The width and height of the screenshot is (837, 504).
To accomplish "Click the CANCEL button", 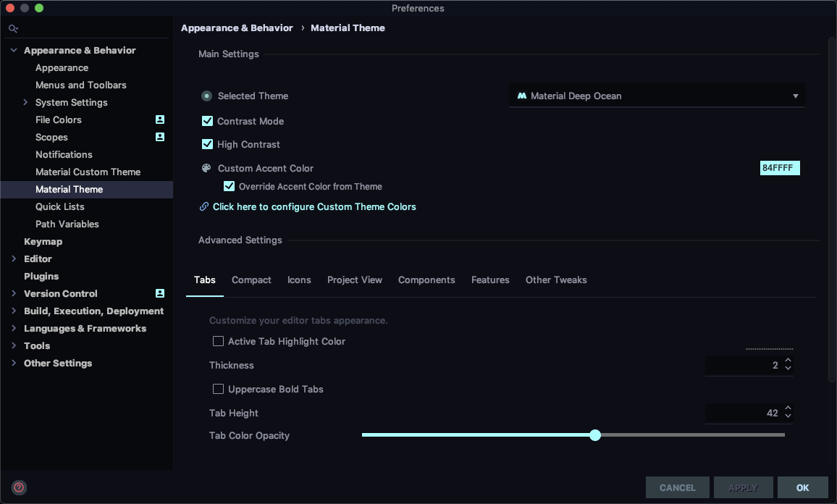I will pyautogui.click(x=678, y=487).
